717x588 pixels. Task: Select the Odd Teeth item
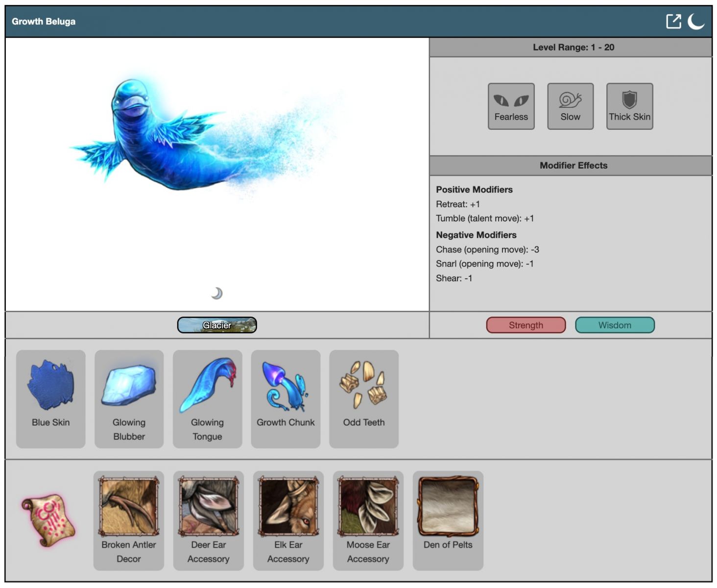click(364, 398)
